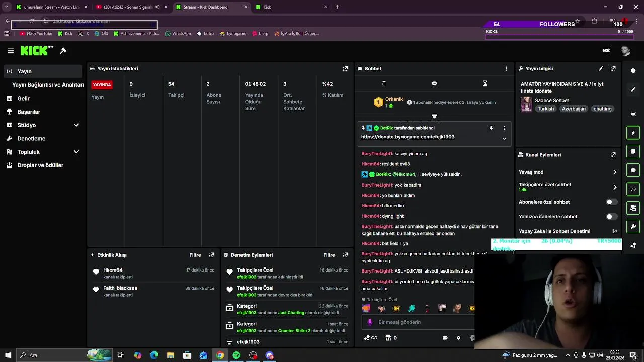This screenshot has height=362, width=644.
Task: Pop out the Denetim Eylemleri panel
Action: 346,255
